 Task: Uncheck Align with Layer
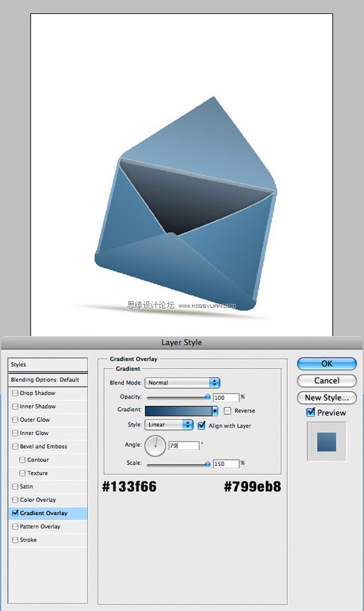201,426
